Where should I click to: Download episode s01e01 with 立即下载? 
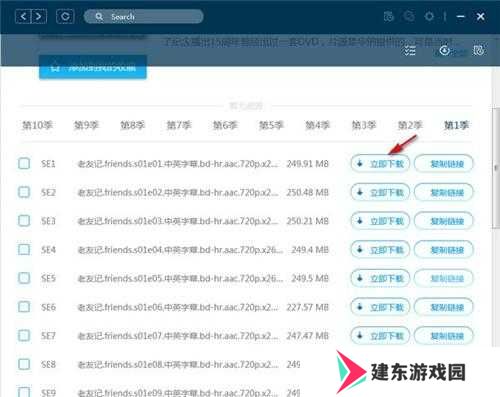coord(380,164)
